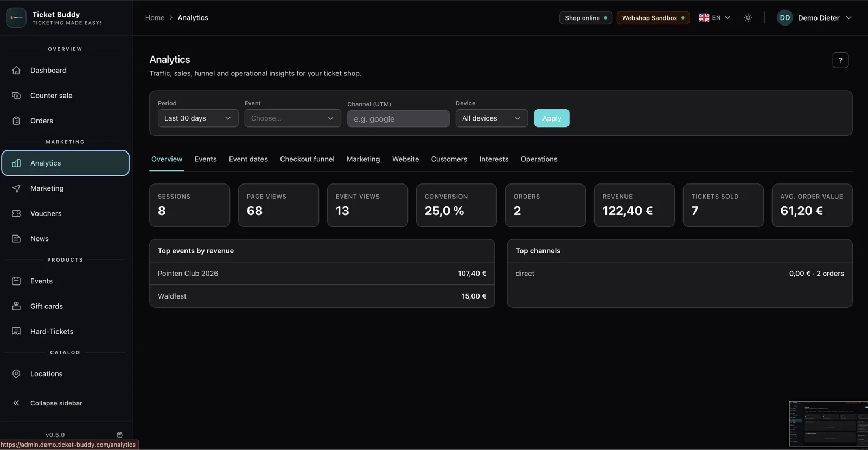
Task: Click the Analytics breadcrumb
Action: tap(193, 18)
